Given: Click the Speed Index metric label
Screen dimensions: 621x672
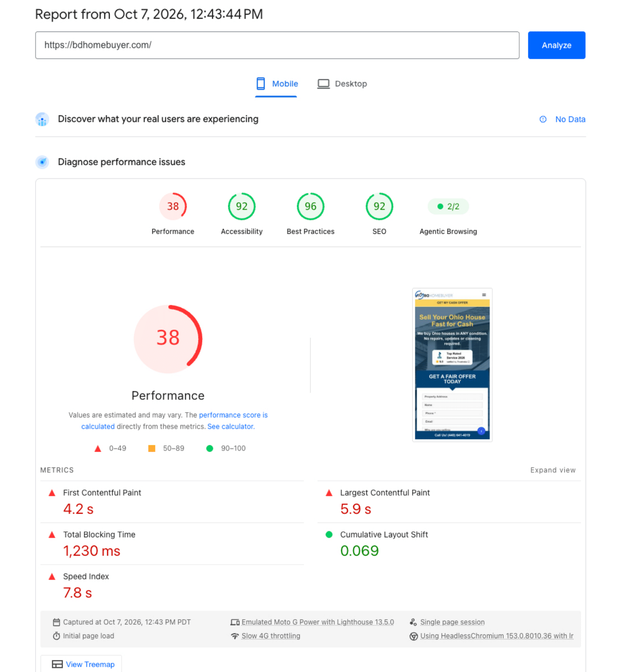Looking at the screenshot, I should (x=86, y=577).
